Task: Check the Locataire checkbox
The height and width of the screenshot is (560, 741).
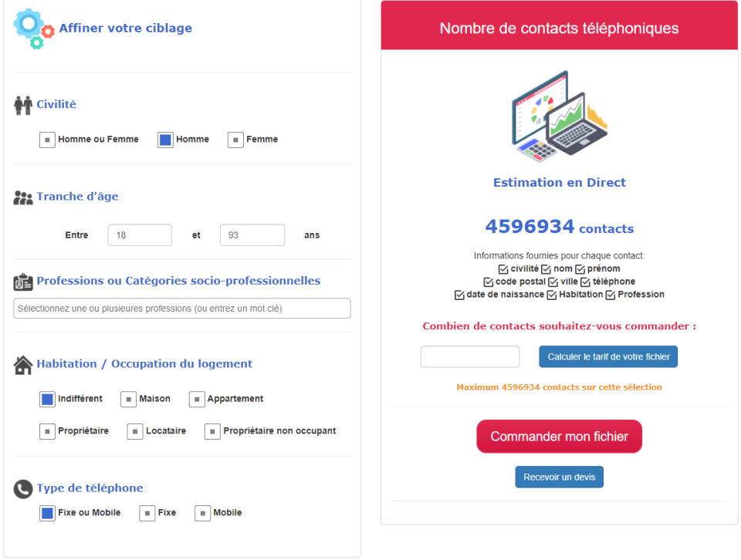Action: [x=135, y=432]
